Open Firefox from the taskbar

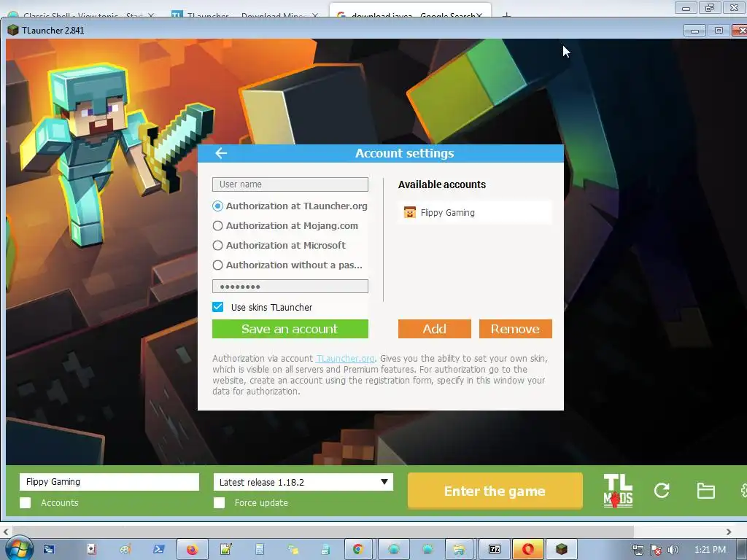click(x=193, y=550)
